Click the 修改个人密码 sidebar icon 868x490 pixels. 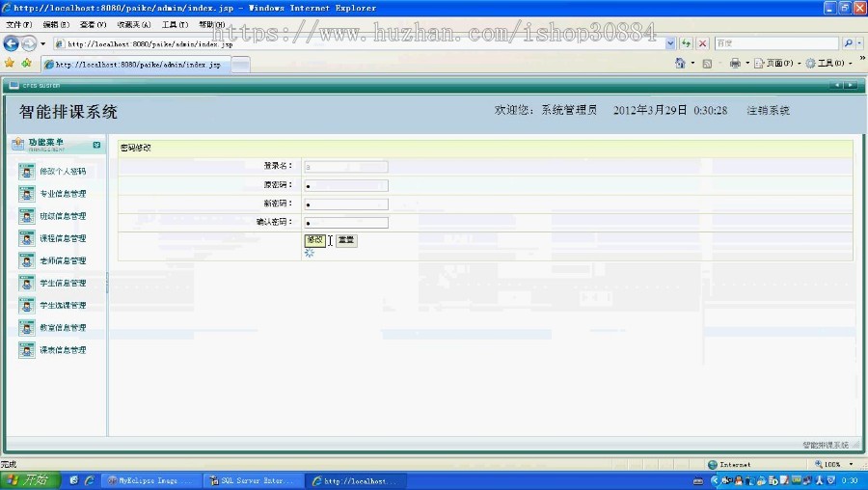click(26, 172)
